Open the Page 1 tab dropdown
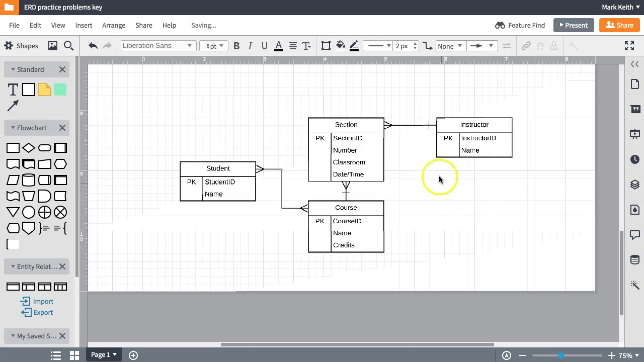 (104, 354)
